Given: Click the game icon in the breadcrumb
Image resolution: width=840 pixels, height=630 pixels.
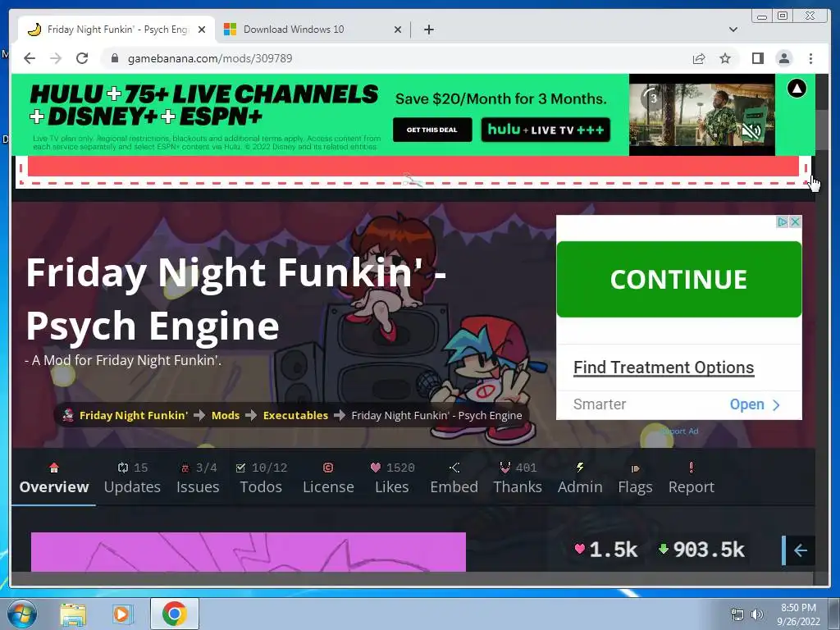Looking at the screenshot, I should 67,415.
